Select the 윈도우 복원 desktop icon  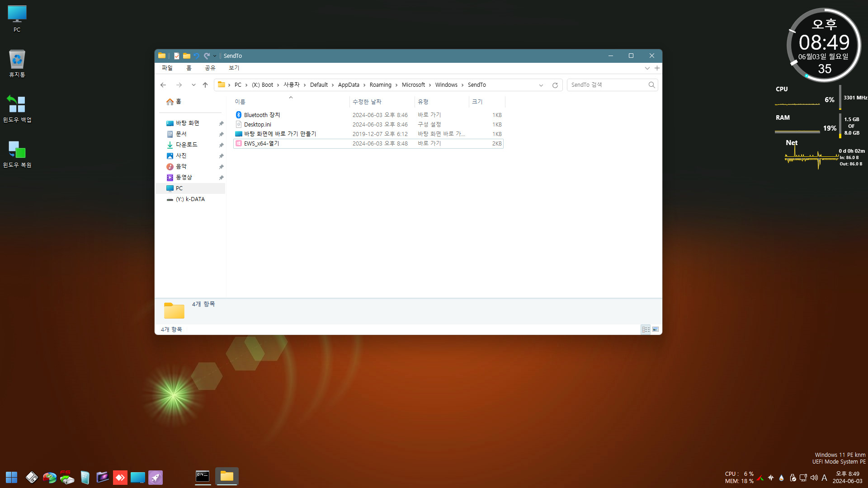[17, 154]
